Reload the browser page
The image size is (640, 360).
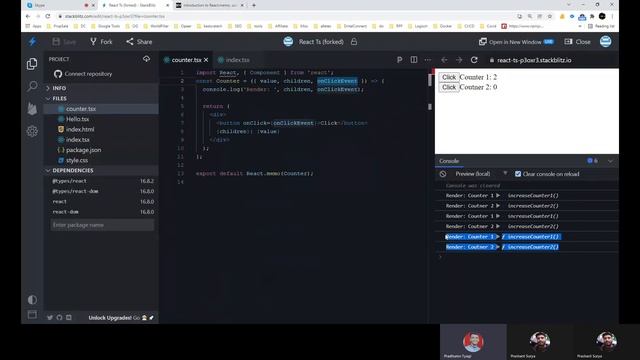[x=48, y=16]
